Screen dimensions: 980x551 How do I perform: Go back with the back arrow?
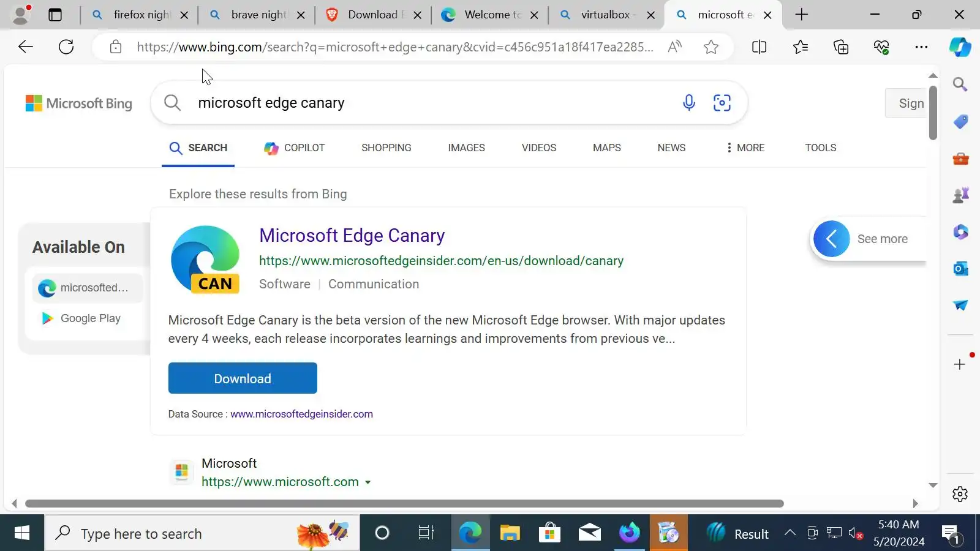coord(26,47)
